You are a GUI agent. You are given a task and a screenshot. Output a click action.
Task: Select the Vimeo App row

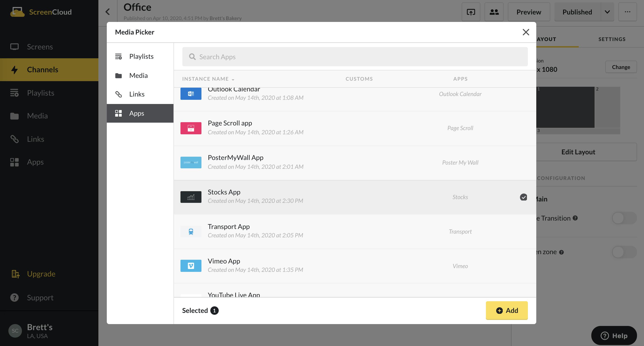tap(355, 266)
